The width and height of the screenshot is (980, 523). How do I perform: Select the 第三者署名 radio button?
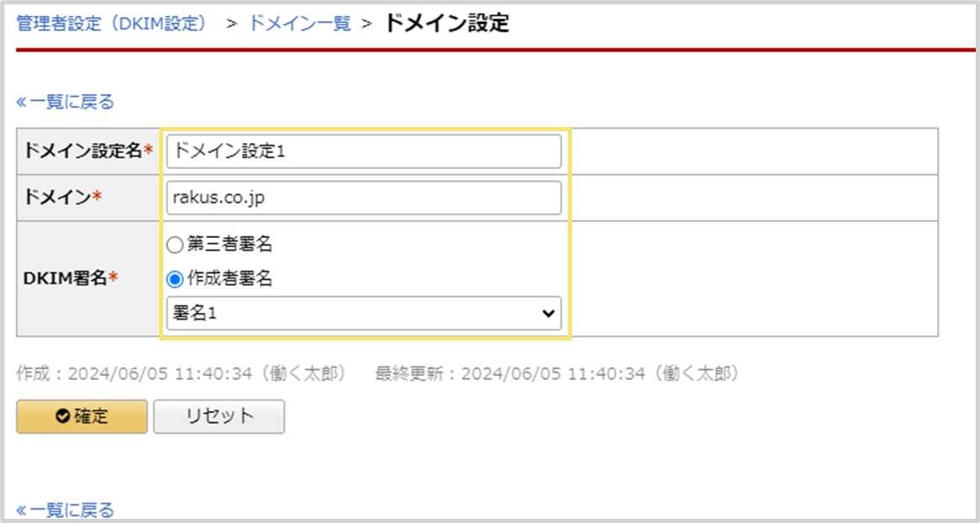175,245
